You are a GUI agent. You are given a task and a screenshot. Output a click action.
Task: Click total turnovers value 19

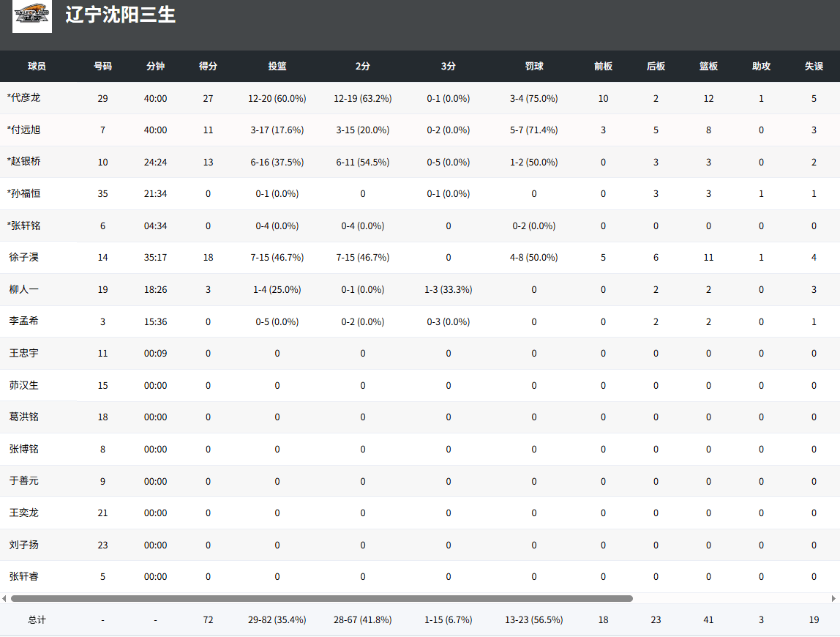(814, 620)
